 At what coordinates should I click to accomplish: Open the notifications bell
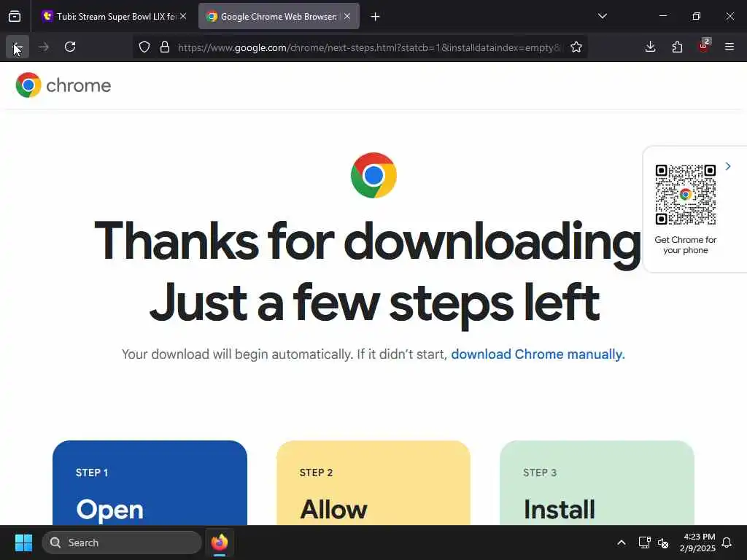tap(727, 542)
